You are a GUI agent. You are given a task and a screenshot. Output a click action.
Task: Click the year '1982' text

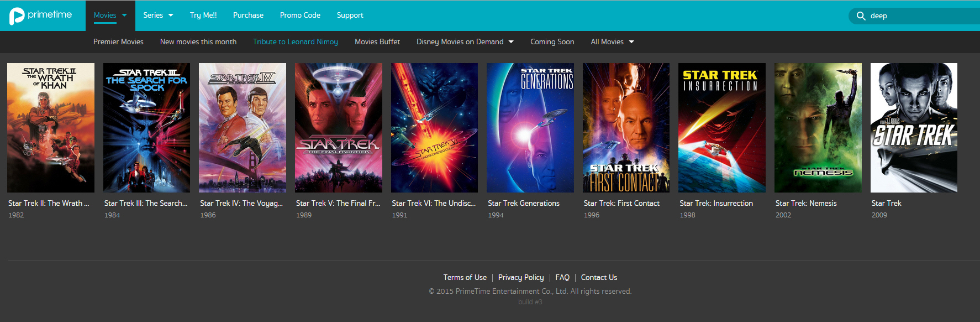16,215
